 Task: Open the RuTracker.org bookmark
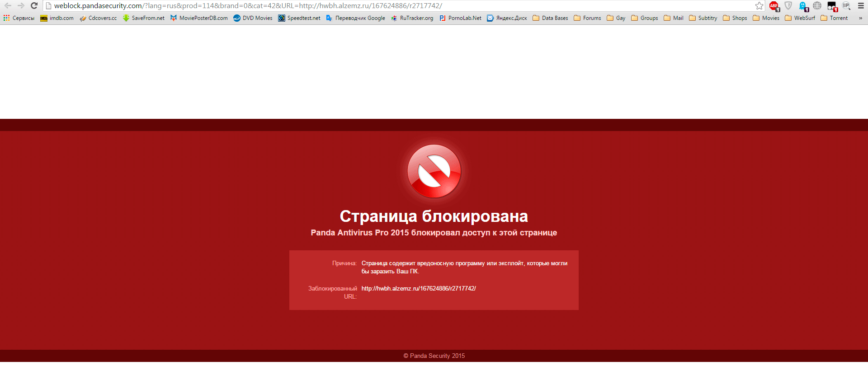[x=412, y=18]
